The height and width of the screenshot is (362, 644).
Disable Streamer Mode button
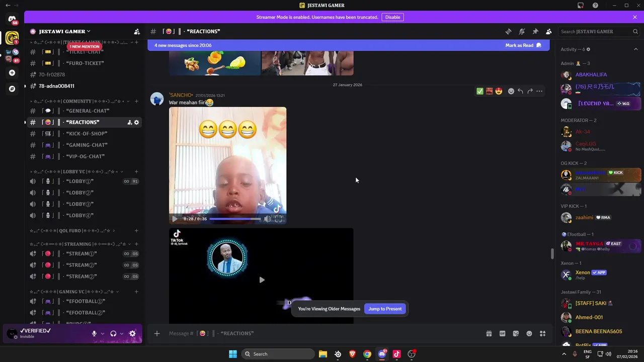(392, 17)
